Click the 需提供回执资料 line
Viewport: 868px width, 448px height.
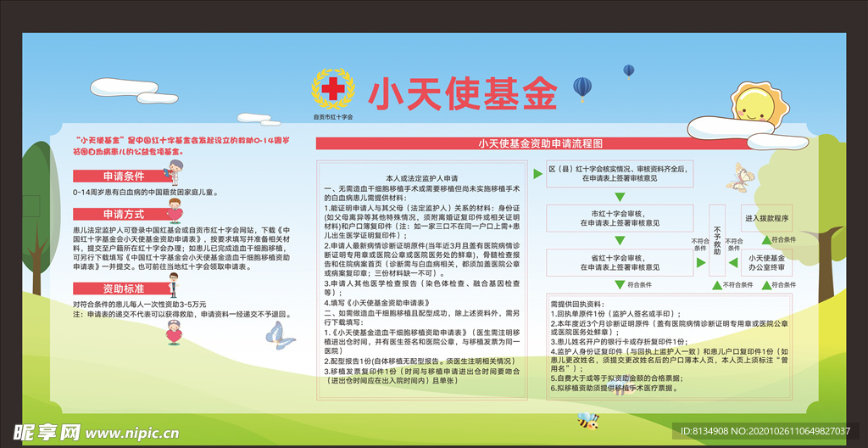coord(578,305)
